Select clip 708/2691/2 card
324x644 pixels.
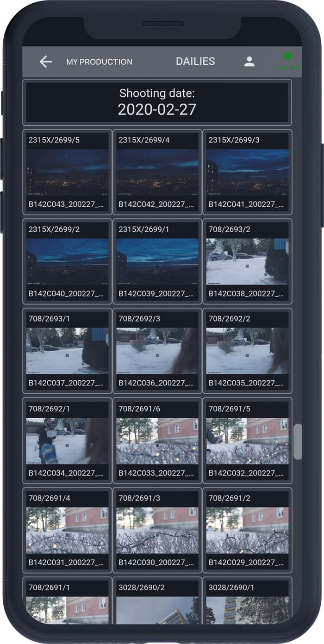[x=247, y=529]
